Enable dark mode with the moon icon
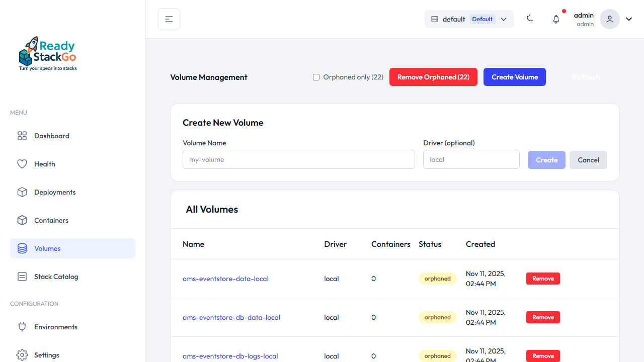644x362 pixels. pyautogui.click(x=530, y=18)
